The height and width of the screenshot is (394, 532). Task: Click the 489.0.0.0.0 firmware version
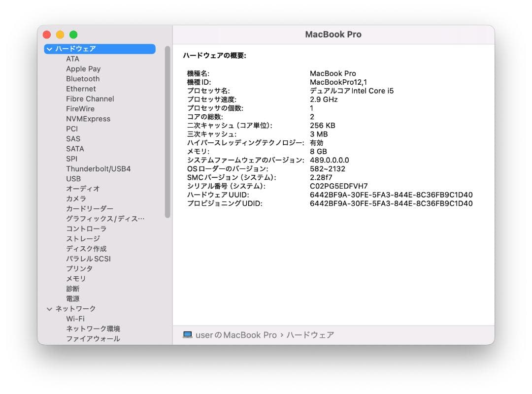click(329, 160)
